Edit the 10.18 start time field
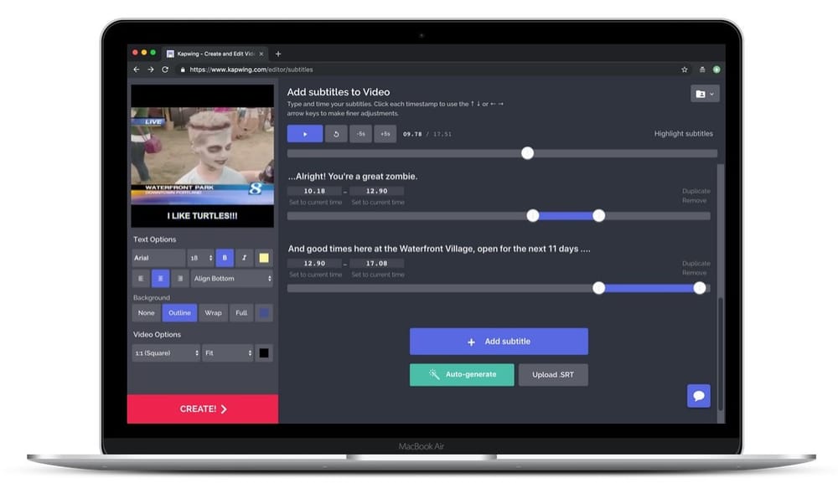Image resolution: width=838 pixels, height=504 pixels. point(313,191)
